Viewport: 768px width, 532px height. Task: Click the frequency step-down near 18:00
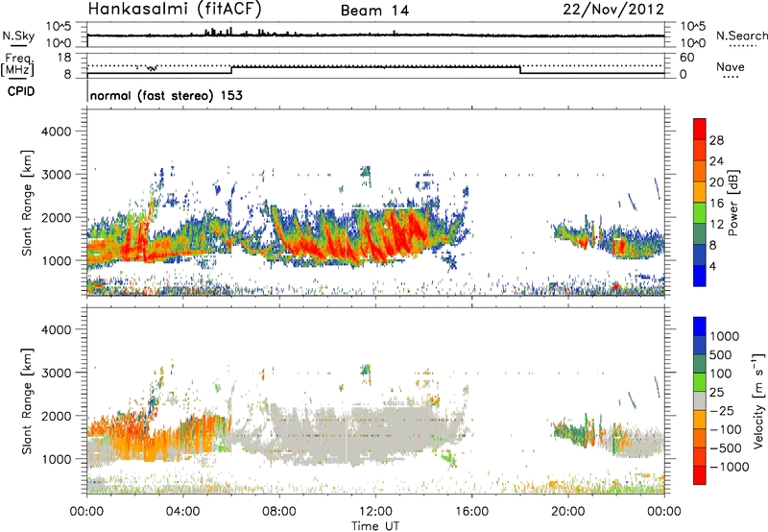point(520,70)
